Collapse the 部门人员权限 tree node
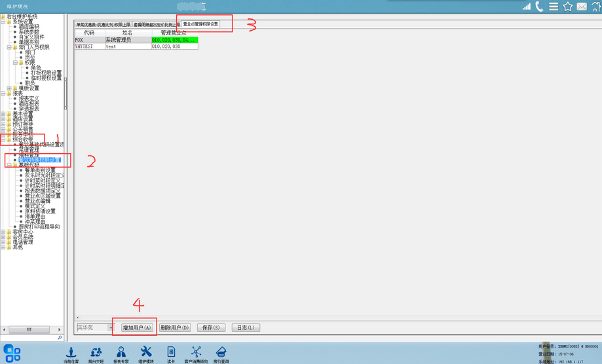Viewport: 602px width, 364px height. click(x=9, y=47)
